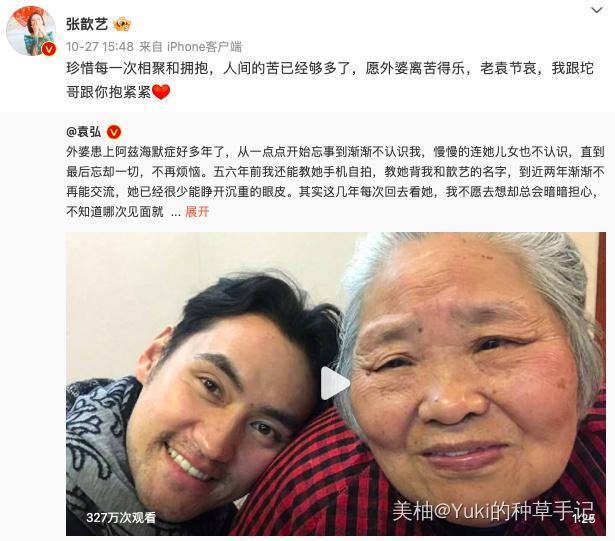Click the ellipsis before 展开
Viewport: 615px width, 541px height.
[x=176, y=214]
